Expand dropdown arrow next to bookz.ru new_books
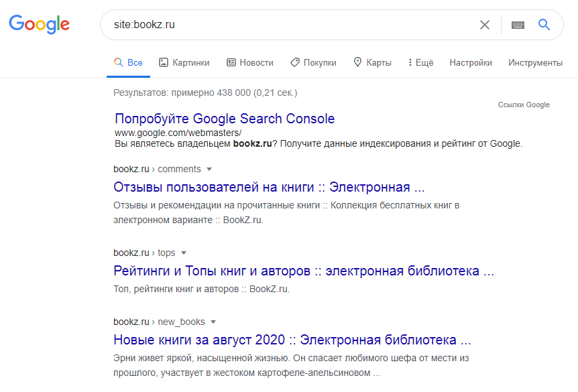Screen dimensions: 578x392 point(213,322)
